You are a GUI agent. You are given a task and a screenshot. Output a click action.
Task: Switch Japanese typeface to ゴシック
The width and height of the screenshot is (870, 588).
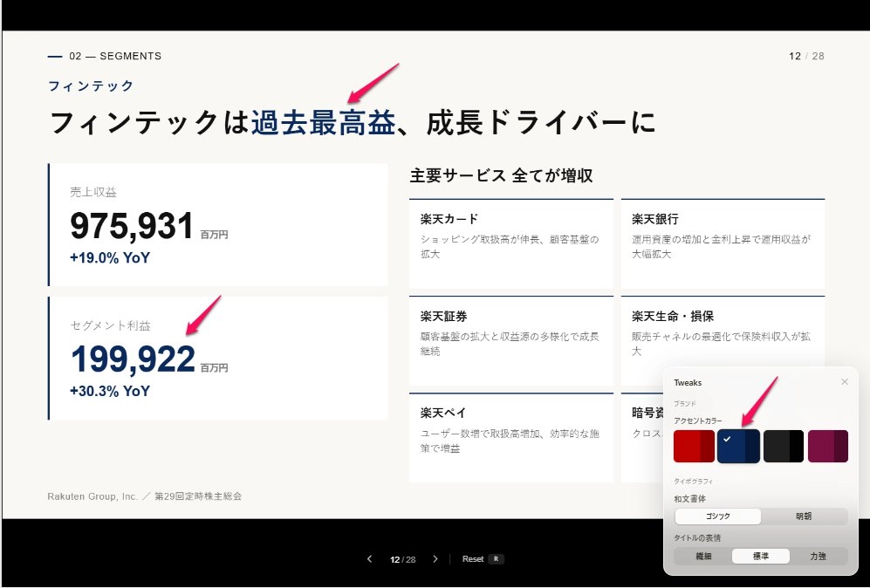click(x=718, y=516)
